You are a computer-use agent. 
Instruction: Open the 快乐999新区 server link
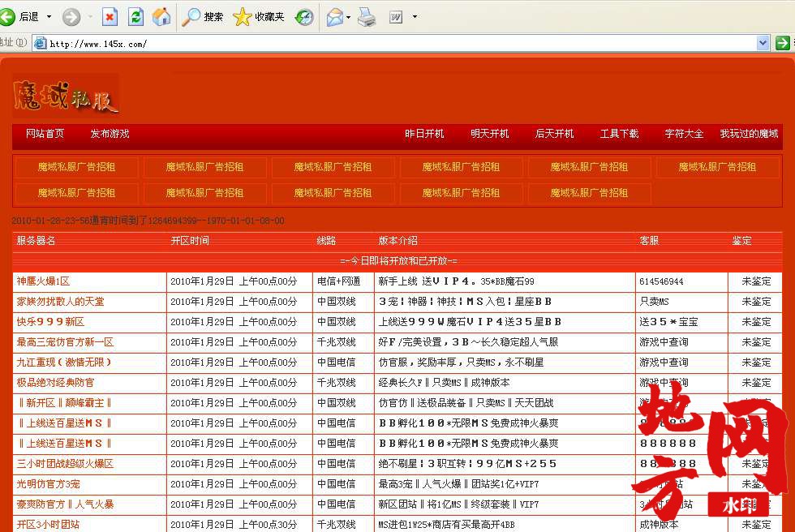coord(50,322)
